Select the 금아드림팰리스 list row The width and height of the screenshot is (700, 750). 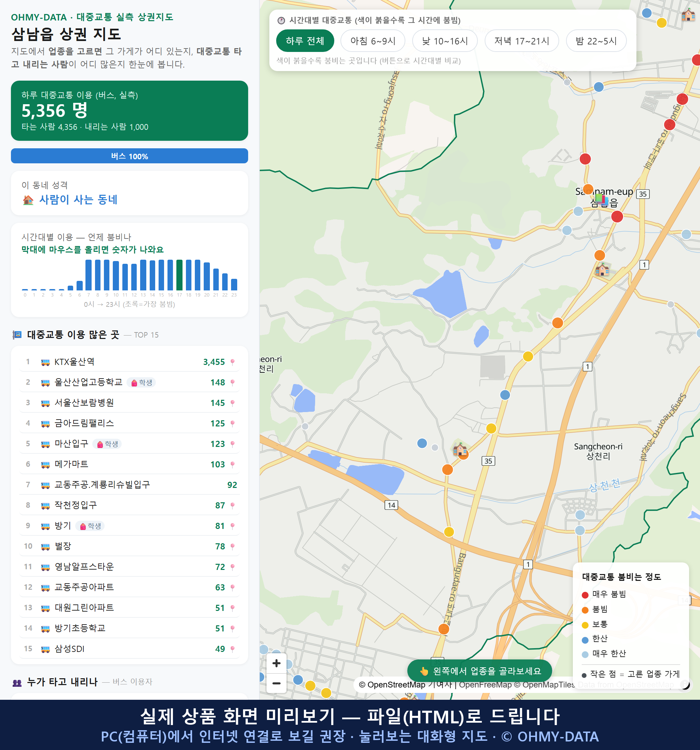[x=130, y=424]
